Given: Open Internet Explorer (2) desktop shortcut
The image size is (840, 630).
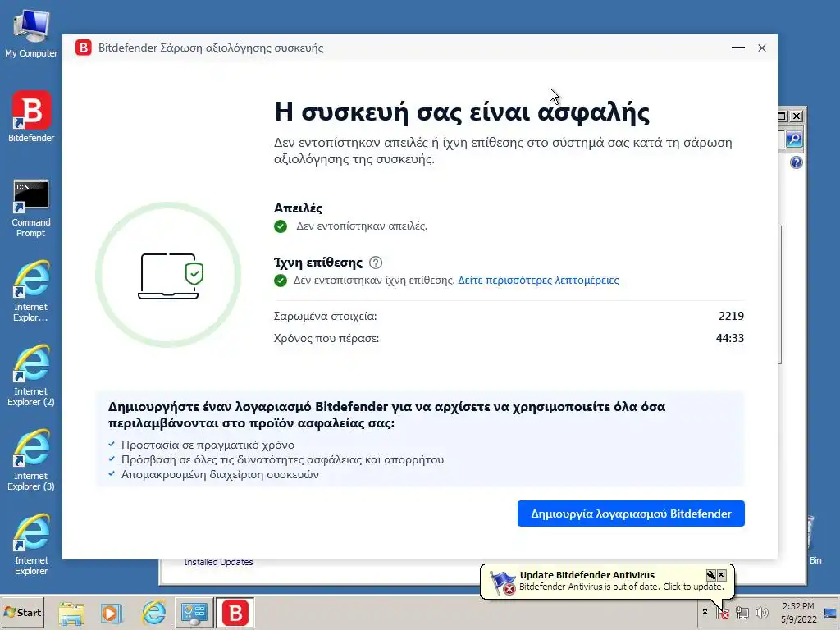Looking at the screenshot, I should (x=31, y=376).
